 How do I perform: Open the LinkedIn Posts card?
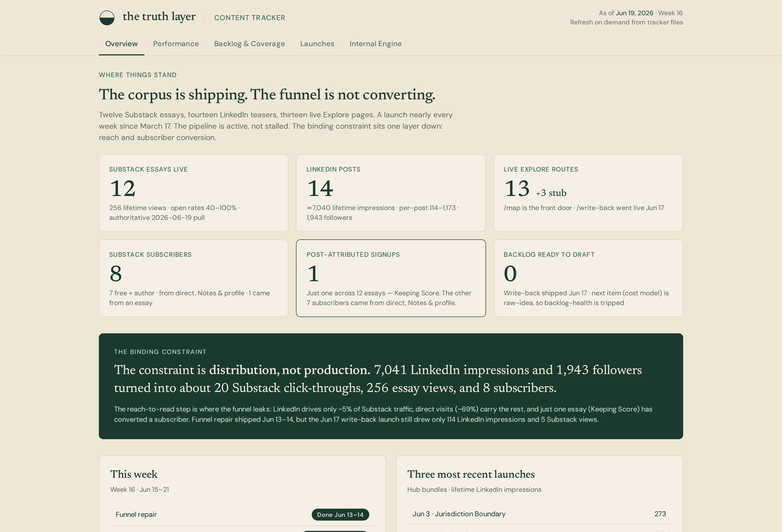click(x=391, y=193)
